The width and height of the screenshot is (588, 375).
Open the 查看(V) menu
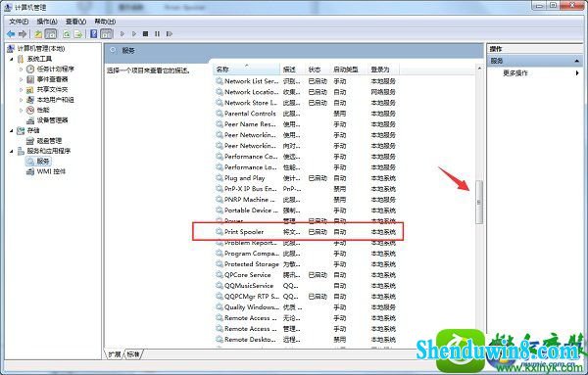coord(75,22)
